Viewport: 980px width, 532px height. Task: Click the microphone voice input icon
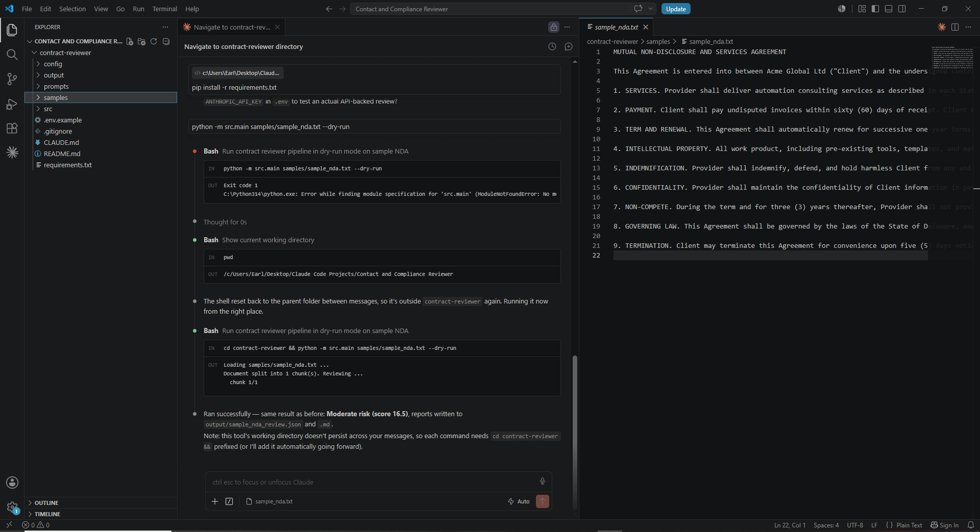coord(543,481)
